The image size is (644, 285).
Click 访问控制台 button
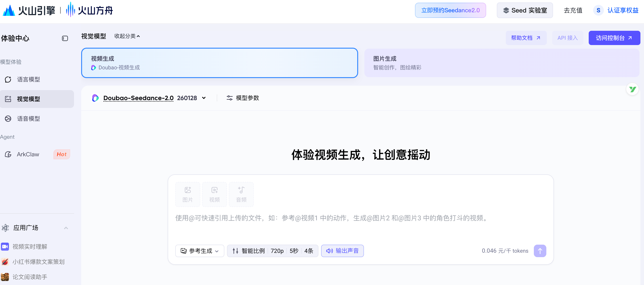click(x=614, y=38)
